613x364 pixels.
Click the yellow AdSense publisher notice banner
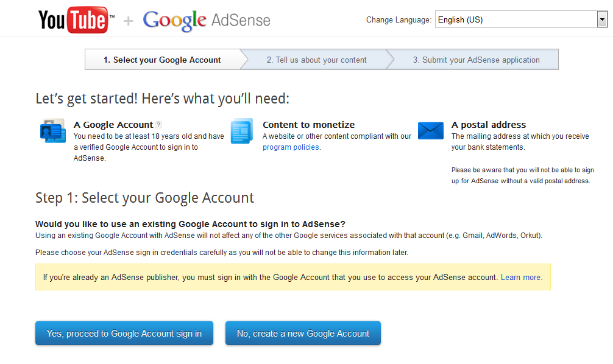292,277
